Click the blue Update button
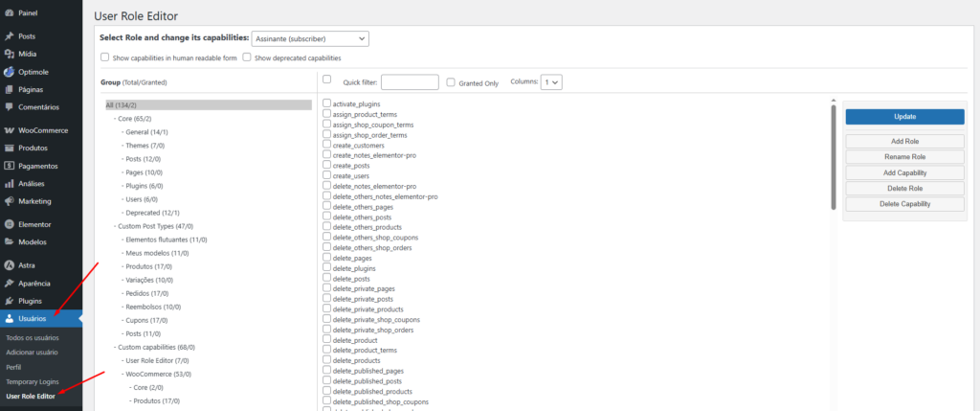Image resolution: width=980 pixels, height=411 pixels. point(904,116)
